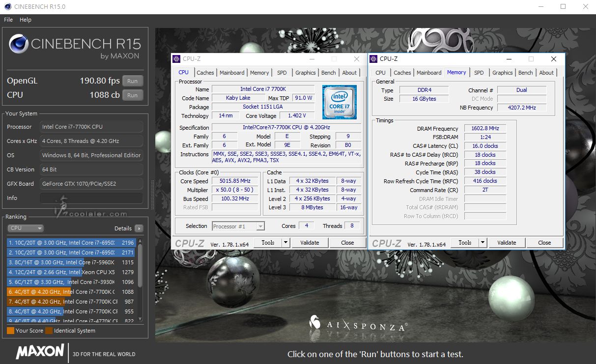Click the Core Speed 5015.85 MHz value
This screenshot has height=364, width=596.
[x=235, y=181]
